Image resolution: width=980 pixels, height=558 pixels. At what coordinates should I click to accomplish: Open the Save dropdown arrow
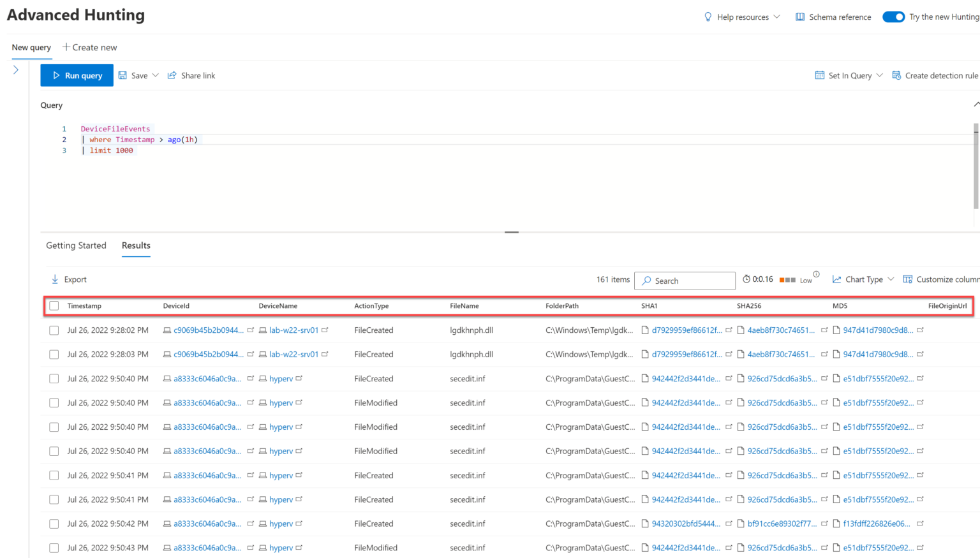pos(155,75)
